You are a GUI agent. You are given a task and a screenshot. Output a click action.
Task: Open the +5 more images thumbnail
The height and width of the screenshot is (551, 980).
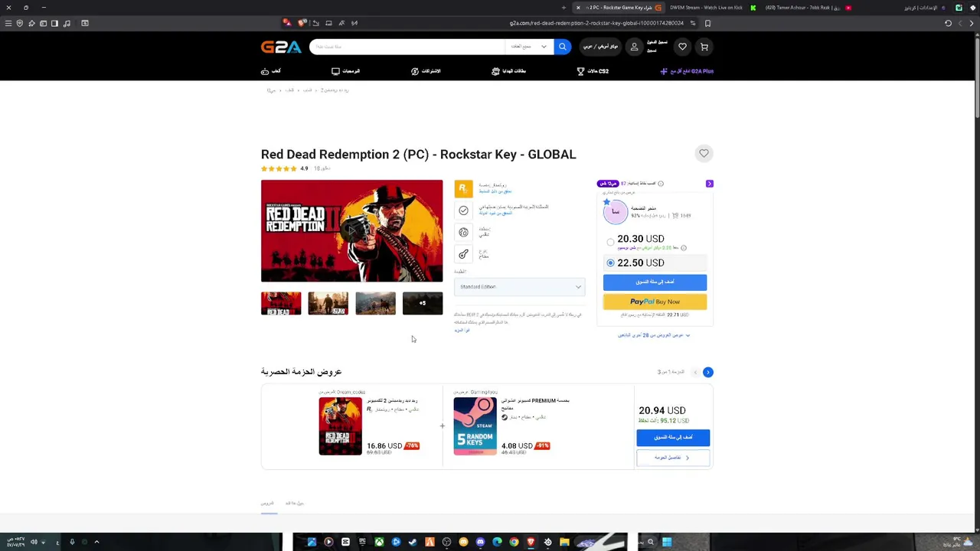click(423, 304)
